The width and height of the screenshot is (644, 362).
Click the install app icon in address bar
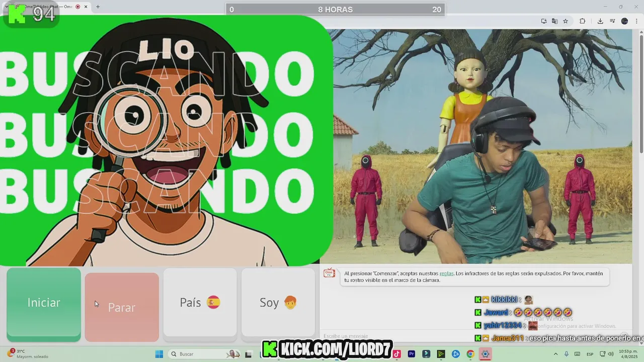(x=544, y=21)
